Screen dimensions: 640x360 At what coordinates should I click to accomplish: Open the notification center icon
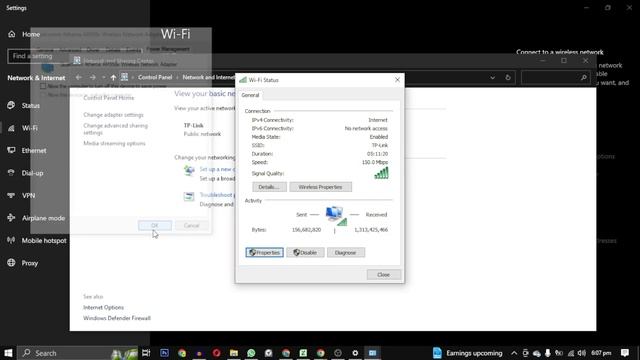625,353
